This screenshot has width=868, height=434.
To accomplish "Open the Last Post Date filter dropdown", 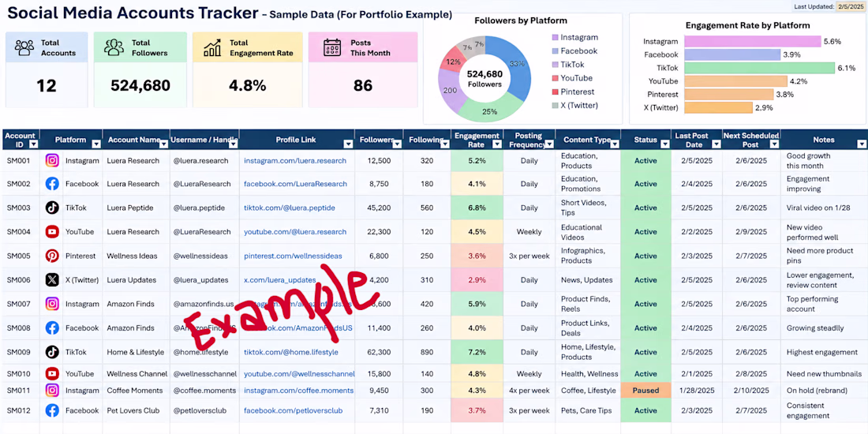I will (716, 144).
